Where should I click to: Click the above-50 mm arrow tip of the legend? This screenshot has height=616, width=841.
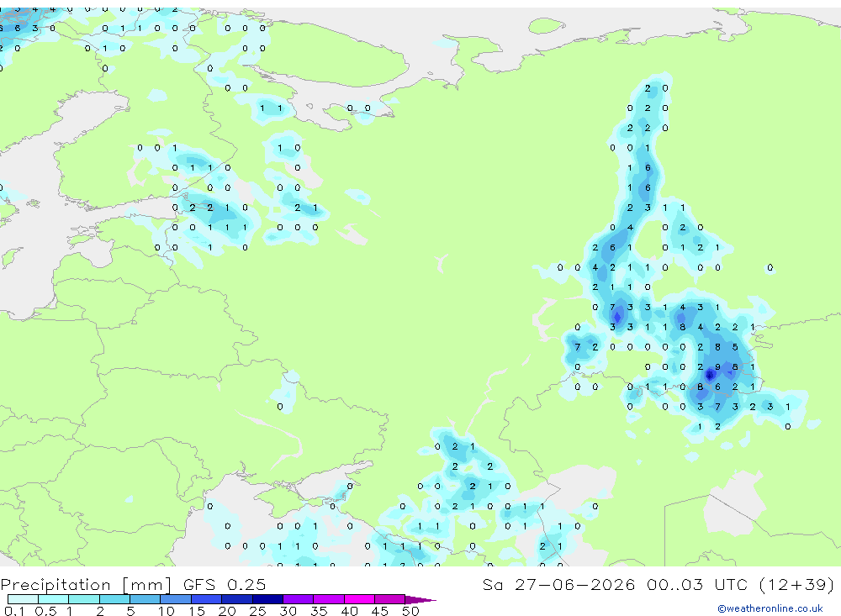coord(420,600)
